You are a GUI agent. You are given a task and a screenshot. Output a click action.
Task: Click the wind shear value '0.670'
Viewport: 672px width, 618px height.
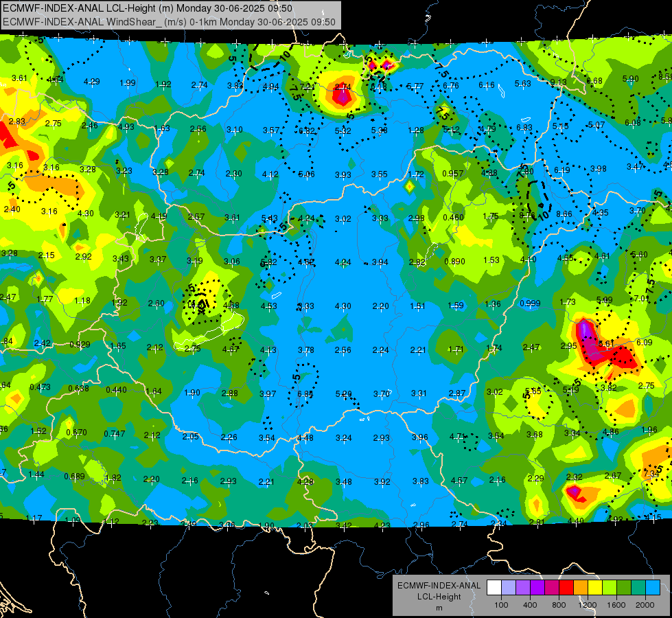[76, 433]
